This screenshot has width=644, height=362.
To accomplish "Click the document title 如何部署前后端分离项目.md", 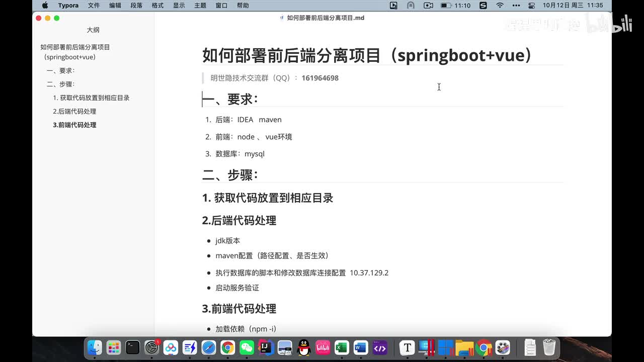I will pyautogui.click(x=326, y=18).
